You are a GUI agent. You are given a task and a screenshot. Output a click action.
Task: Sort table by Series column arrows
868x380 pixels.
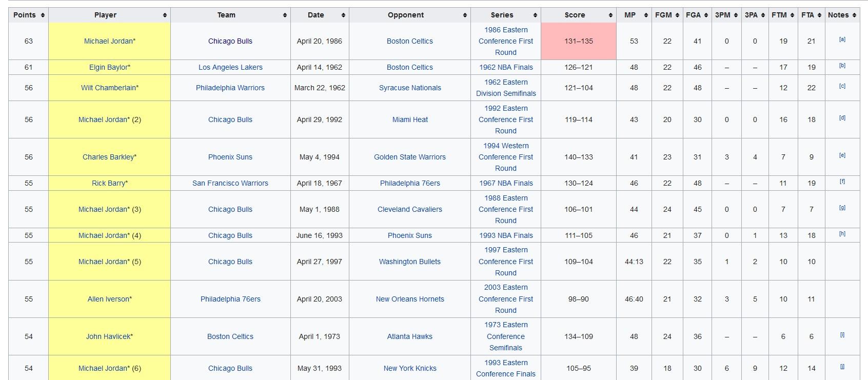point(535,15)
